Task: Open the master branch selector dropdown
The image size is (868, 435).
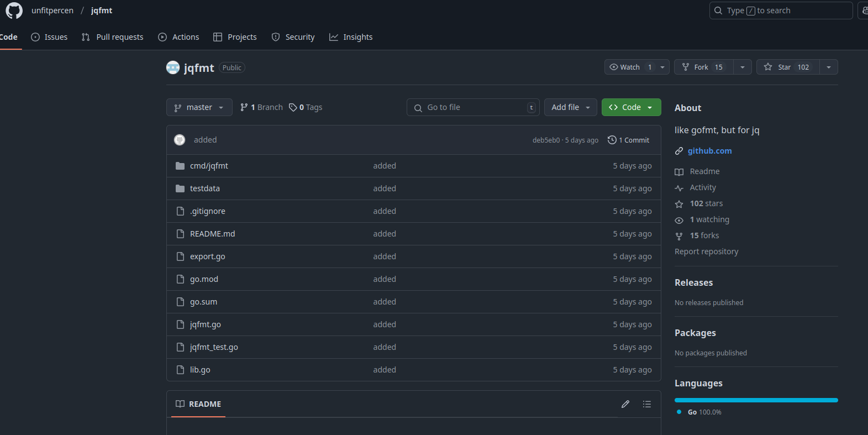Action: point(199,107)
